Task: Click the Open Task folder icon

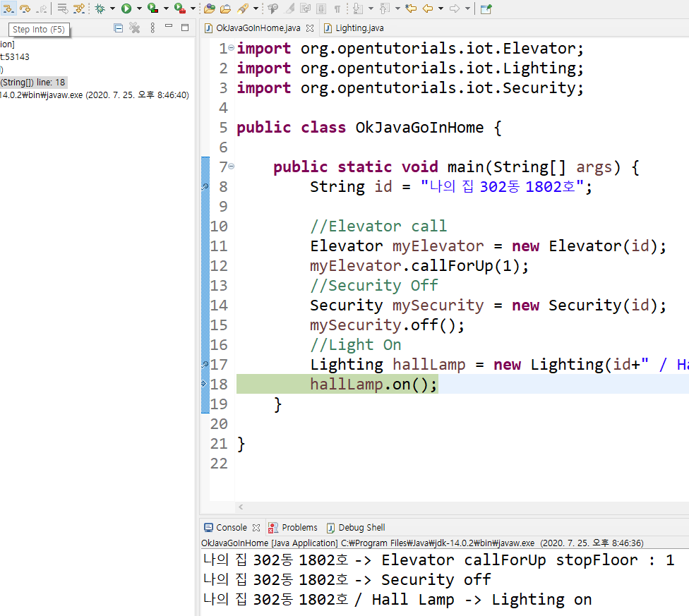Action: coord(225,8)
